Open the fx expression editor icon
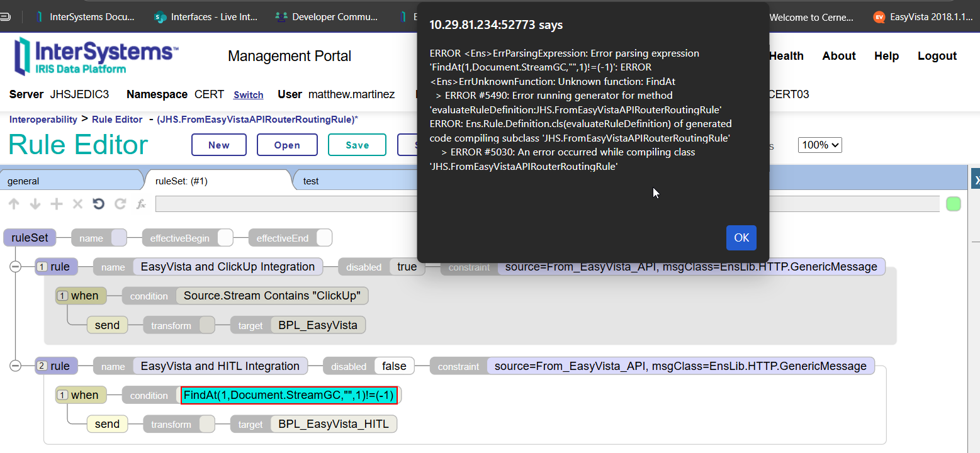The image size is (980, 453). 142,204
